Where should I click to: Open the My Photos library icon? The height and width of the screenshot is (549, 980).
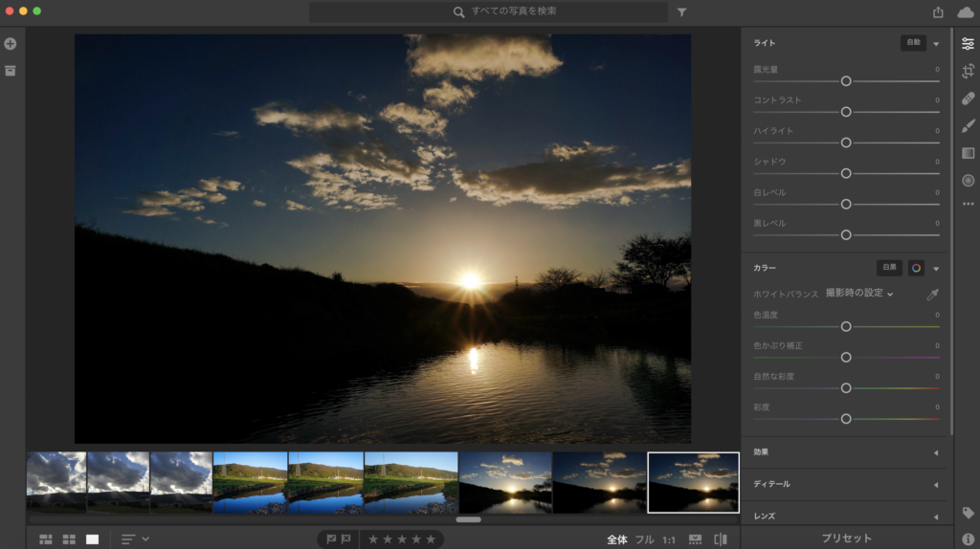(x=10, y=71)
